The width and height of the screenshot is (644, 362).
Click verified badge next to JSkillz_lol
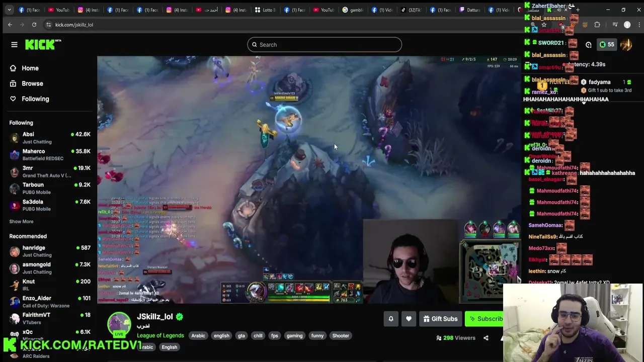pyautogui.click(x=179, y=317)
